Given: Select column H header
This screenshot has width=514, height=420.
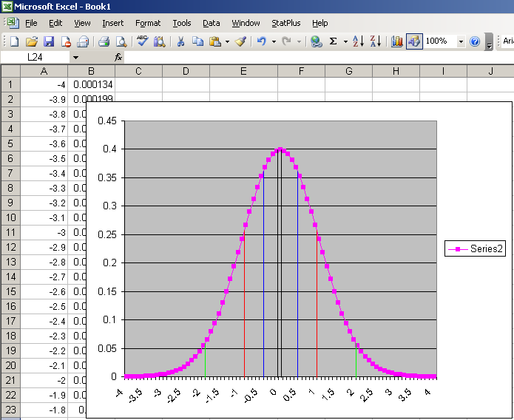Looking at the screenshot, I should (x=396, y=71).
